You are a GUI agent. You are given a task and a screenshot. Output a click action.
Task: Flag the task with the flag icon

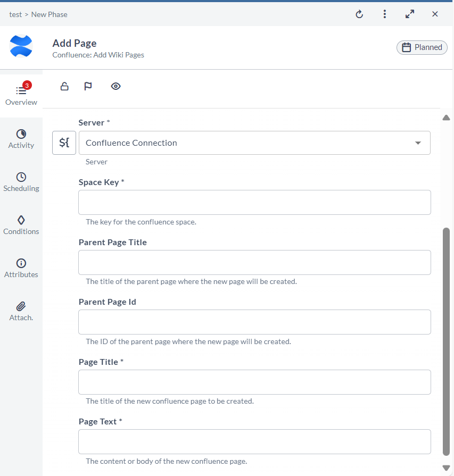click(x=88, y=86)
